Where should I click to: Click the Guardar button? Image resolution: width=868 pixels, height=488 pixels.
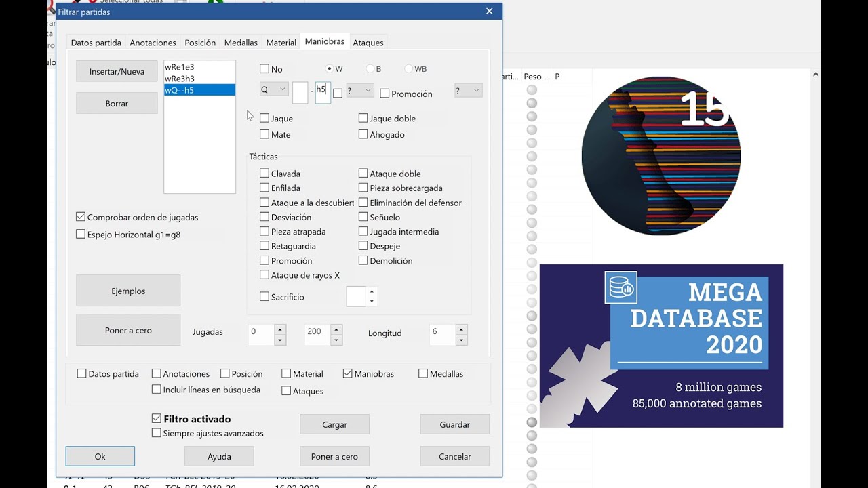tap(454, 424)
